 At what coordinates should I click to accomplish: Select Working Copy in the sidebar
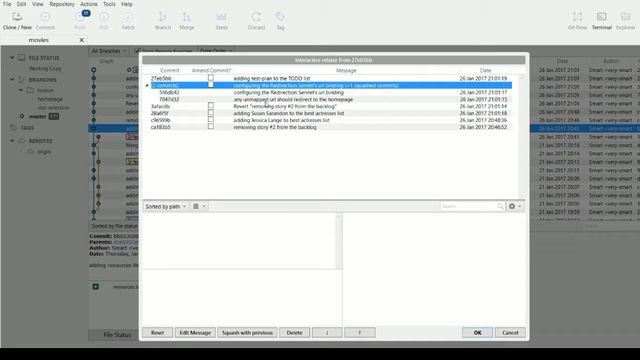[45, 69]
